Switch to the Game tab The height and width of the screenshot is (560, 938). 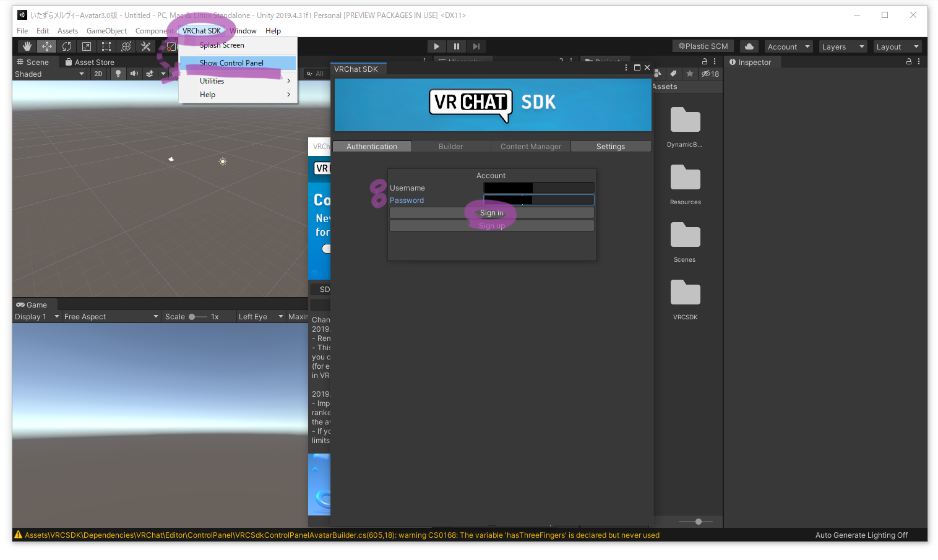point(32,304)
